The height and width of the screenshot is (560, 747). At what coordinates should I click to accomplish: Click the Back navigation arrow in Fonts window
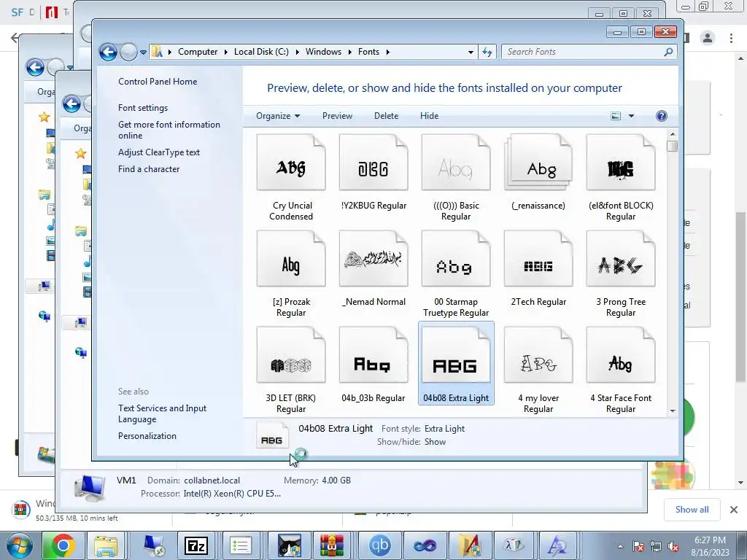click(108, 52)
